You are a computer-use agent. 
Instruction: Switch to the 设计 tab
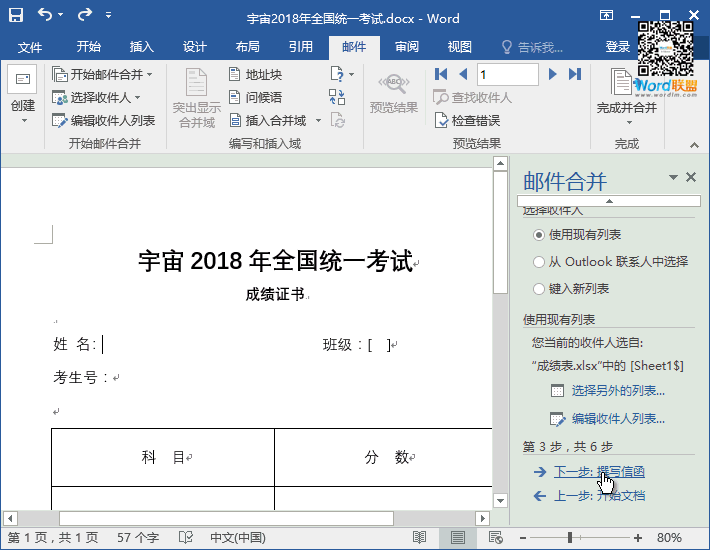195,47
